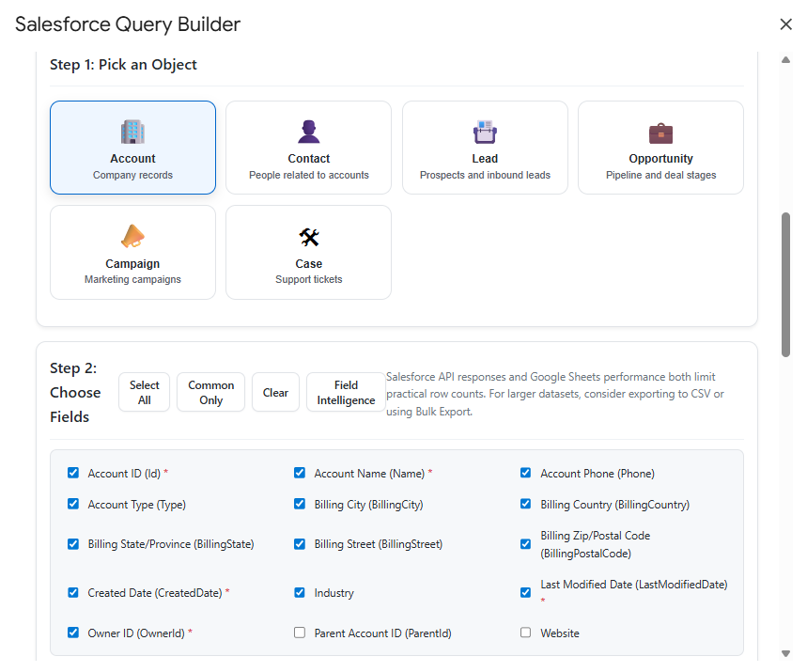
Task: Select the Campaign megaphone icon
Action: click(x=132, y=237)
